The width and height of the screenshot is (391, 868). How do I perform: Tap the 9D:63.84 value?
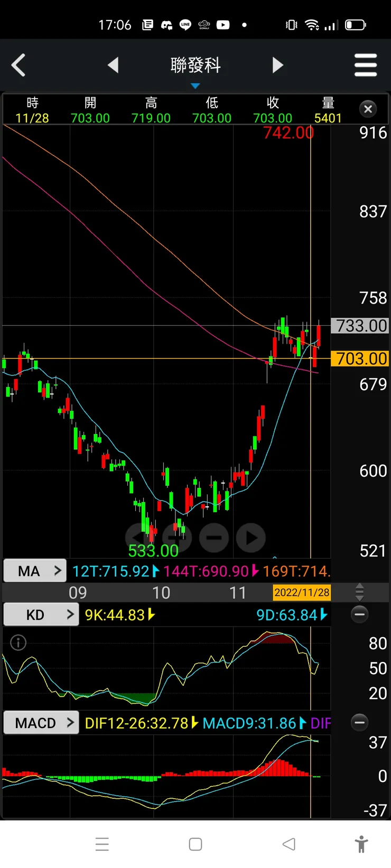pos(287,615)
